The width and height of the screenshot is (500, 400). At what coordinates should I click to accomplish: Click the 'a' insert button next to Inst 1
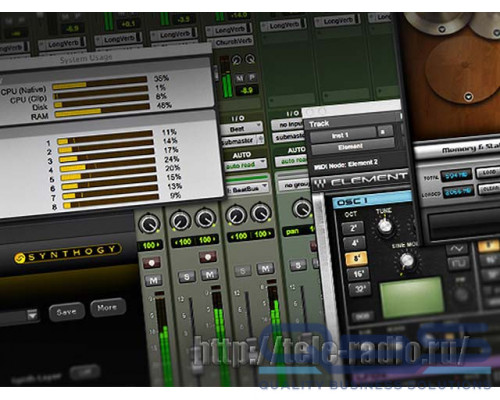point(383,132)
